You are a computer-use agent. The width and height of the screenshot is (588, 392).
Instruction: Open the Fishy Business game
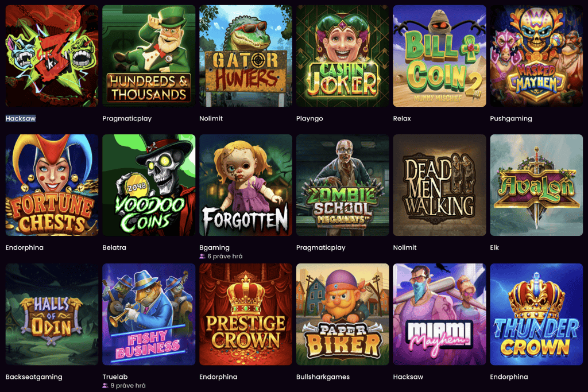coord(149,315)
